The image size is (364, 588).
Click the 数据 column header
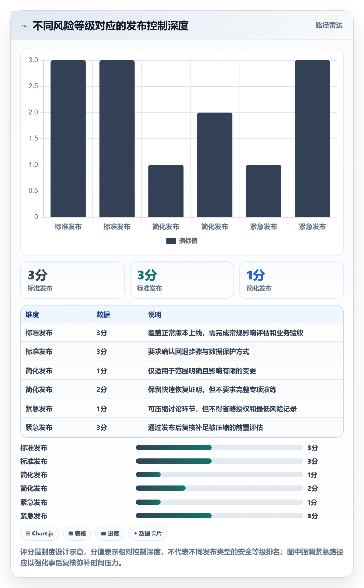pos(103,315)
